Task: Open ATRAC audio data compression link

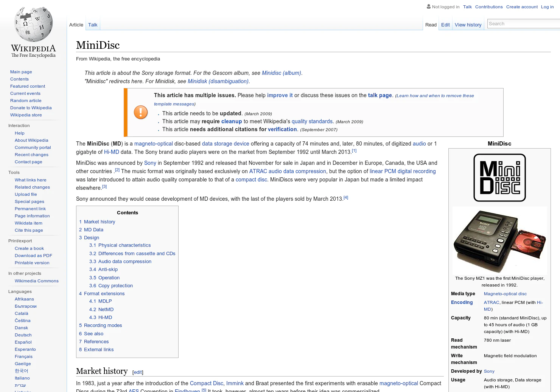Action: click(x=288, y=171)
